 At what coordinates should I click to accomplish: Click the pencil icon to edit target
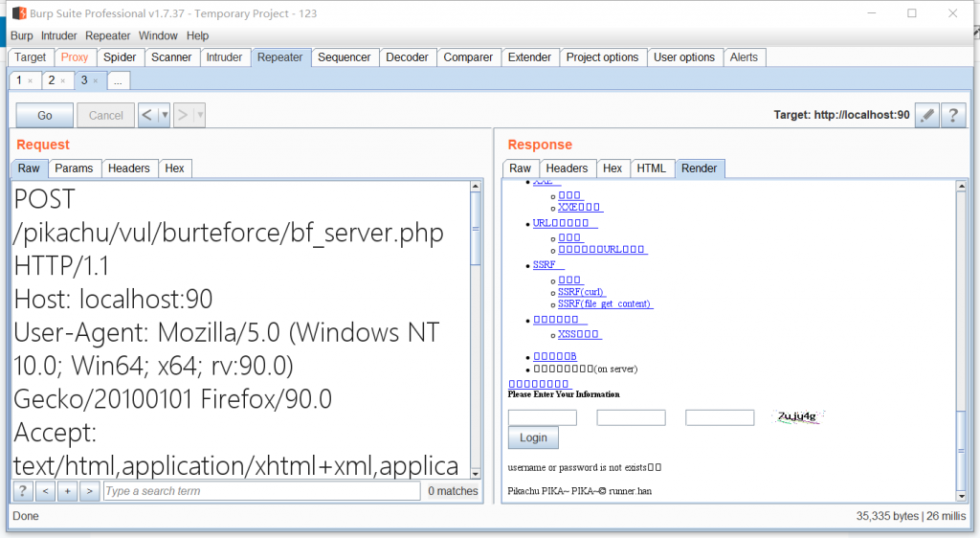tap(925, 115)
